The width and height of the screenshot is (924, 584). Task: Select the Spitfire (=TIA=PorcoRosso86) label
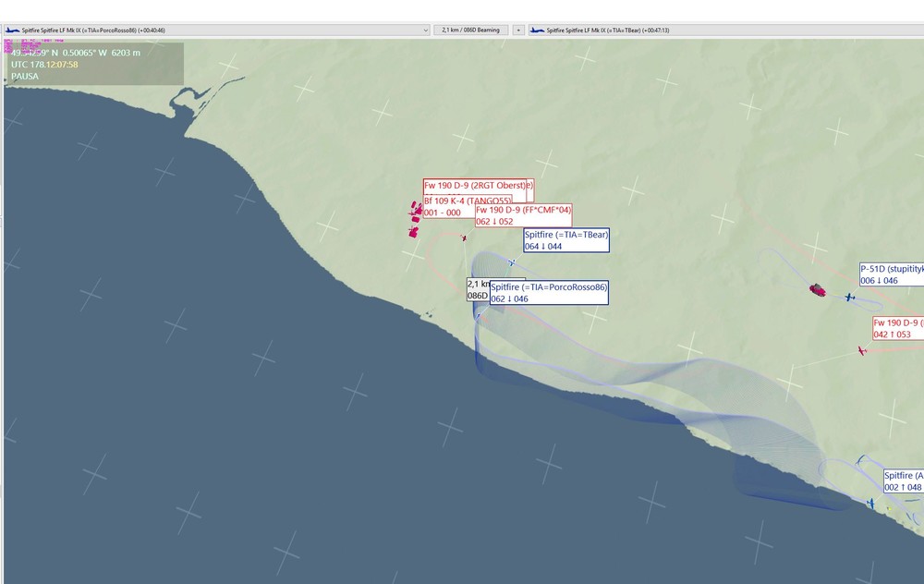coord(549,293)
